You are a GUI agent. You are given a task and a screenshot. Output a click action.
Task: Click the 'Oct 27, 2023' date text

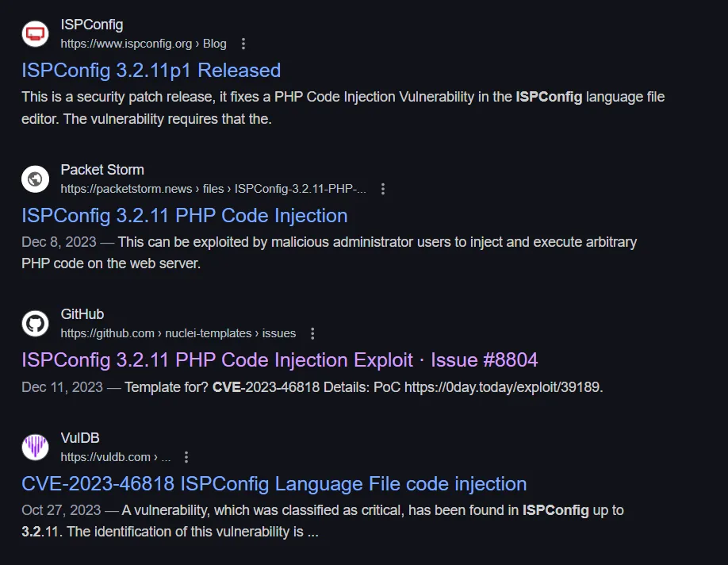point(61,510)
